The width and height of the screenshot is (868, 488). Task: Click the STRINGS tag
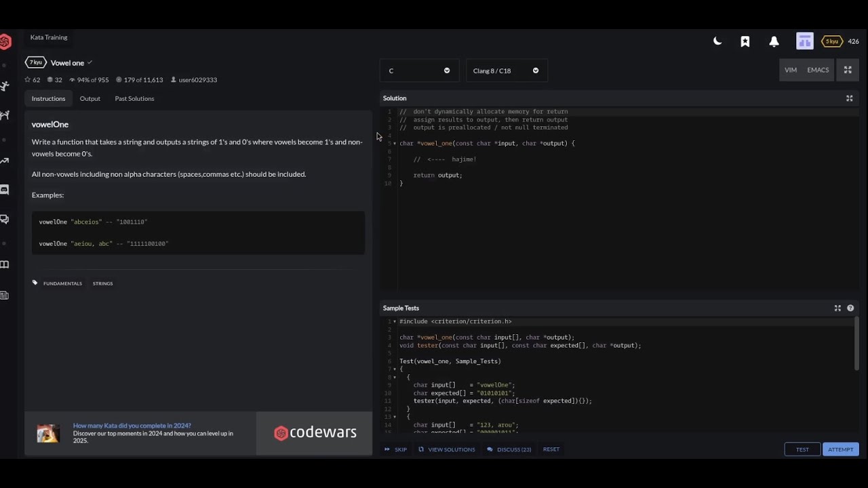102,283
